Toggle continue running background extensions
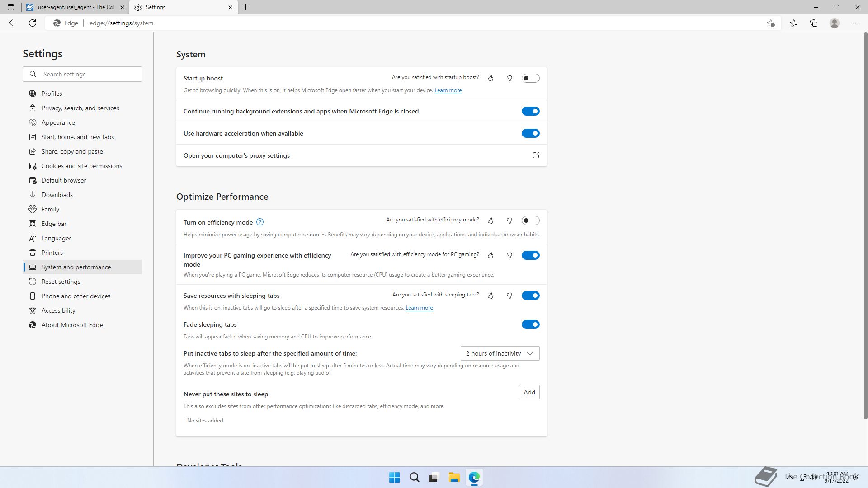The width and height of the screenshot is (868, 488). (530, 111)
